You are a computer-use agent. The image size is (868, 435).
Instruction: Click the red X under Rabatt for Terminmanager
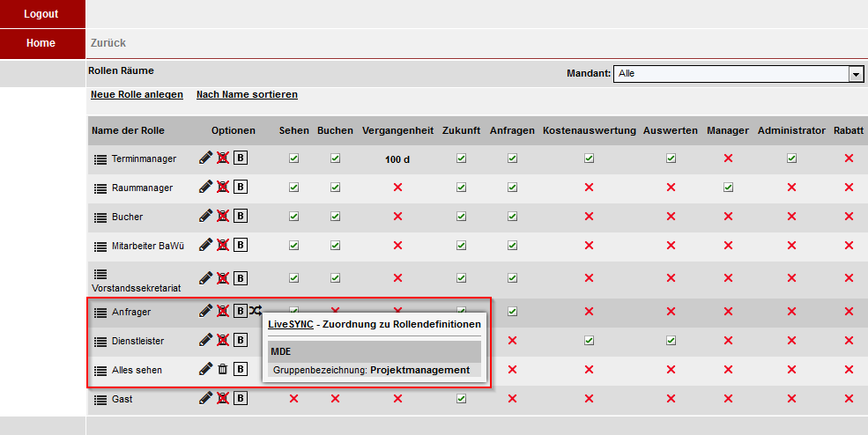849,159
